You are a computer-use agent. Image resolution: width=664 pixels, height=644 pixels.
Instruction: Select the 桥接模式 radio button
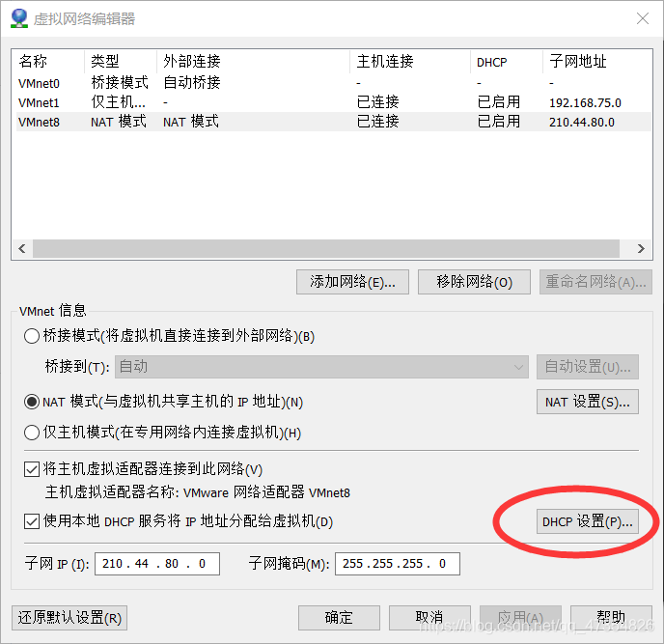click(x=32, y=336)
